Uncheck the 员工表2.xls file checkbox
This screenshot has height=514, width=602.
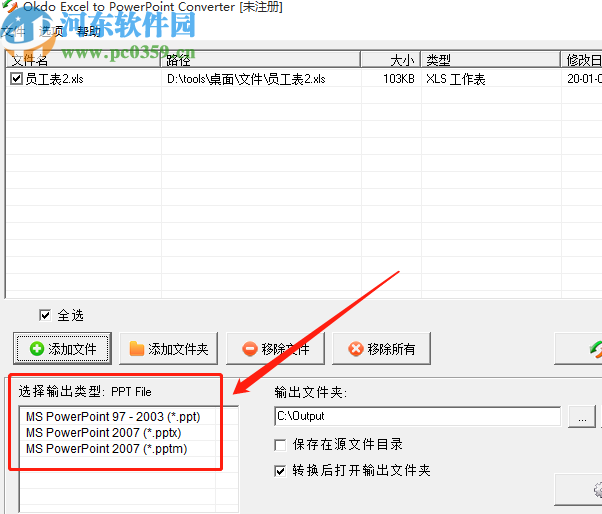pyautogui.click(x=16, y=79)
